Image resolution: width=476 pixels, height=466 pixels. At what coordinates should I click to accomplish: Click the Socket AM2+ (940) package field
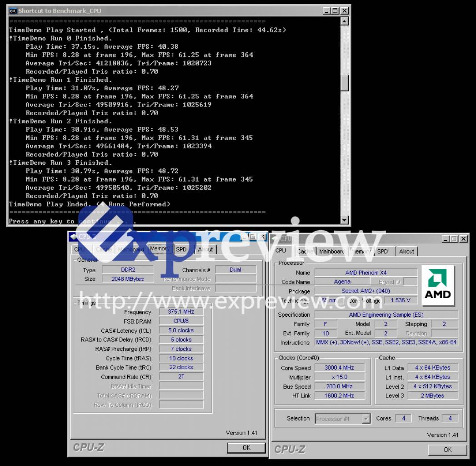point(366,291)
